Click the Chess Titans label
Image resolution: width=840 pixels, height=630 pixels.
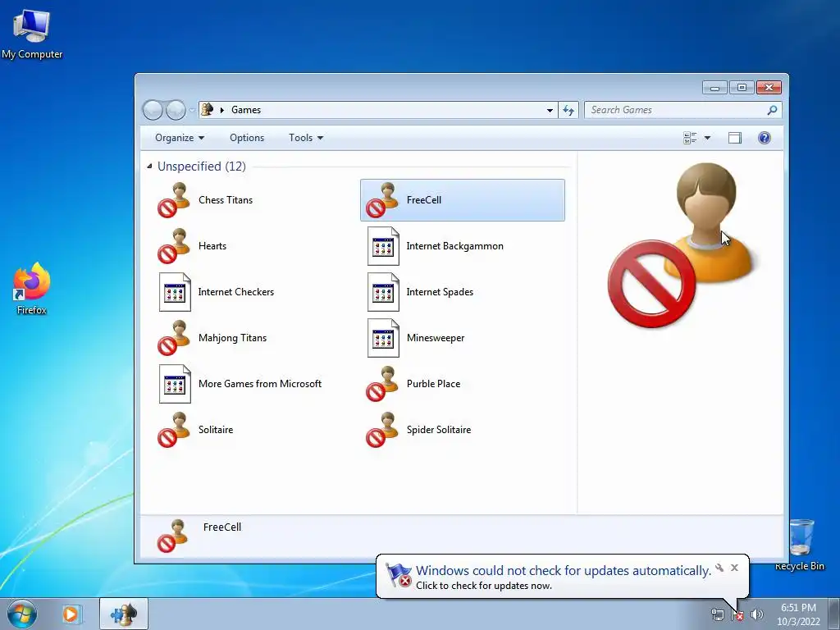pos(226,200)
